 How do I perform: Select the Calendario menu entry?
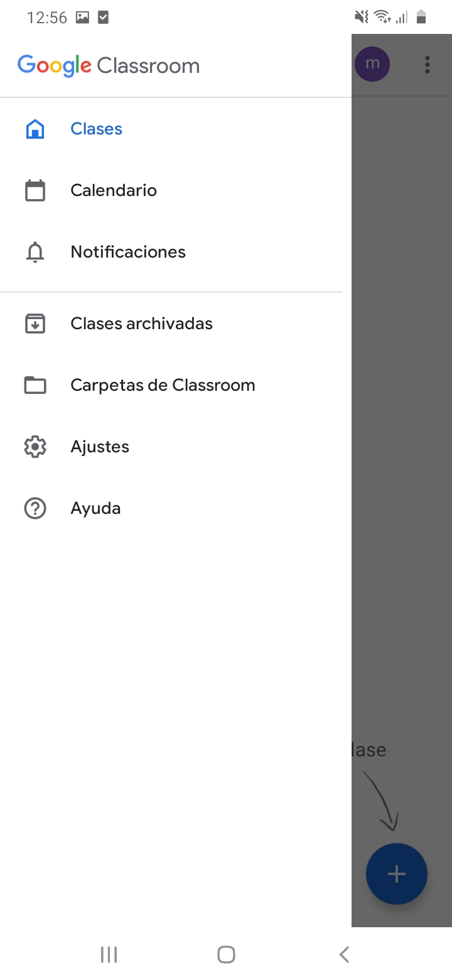click(x=113, y=190)
